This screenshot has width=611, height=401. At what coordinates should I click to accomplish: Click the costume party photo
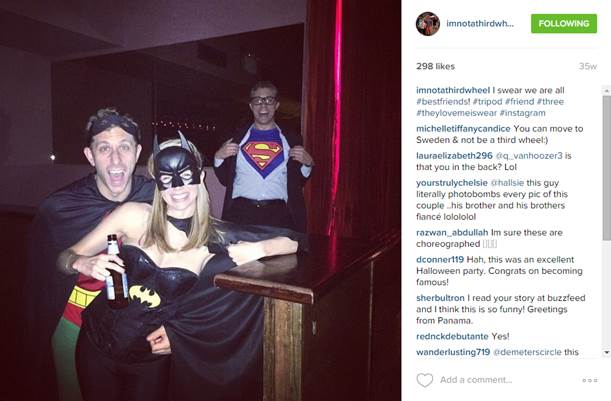(x=200, y=200)
